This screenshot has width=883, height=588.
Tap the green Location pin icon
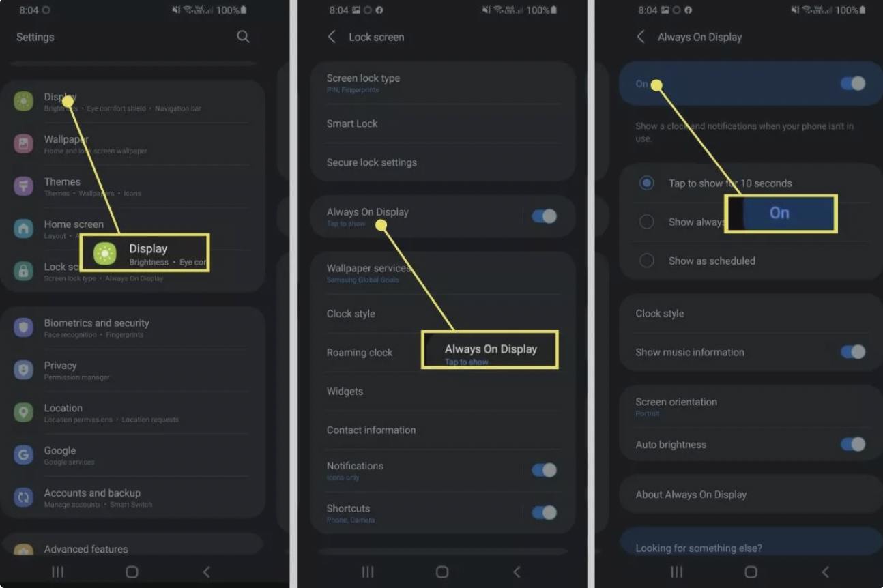point(24,413)
